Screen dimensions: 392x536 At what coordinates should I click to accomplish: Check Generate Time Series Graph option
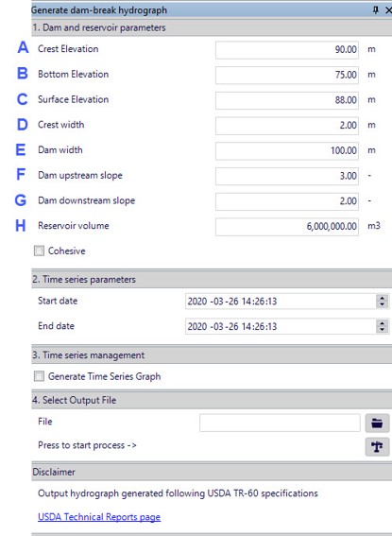click(x=39, y=376)
